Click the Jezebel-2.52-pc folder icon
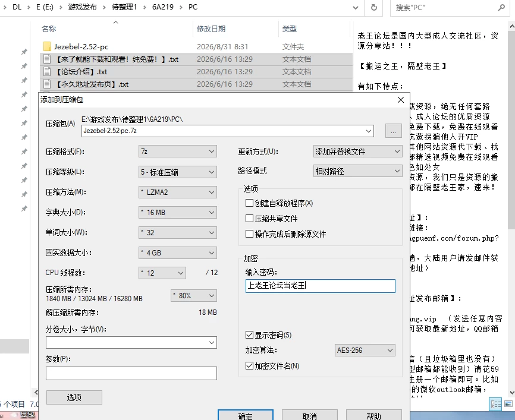 click(47, 46)
